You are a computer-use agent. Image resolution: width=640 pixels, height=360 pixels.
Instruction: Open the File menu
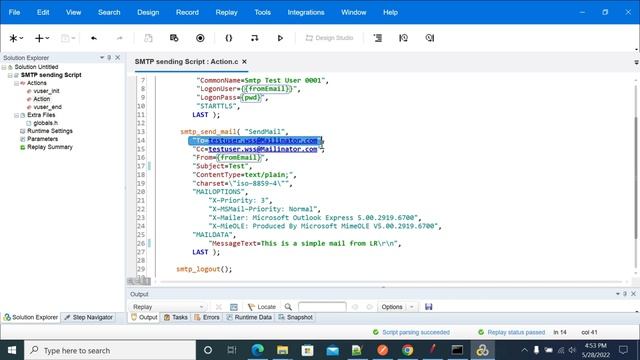(x=14, y=12)
